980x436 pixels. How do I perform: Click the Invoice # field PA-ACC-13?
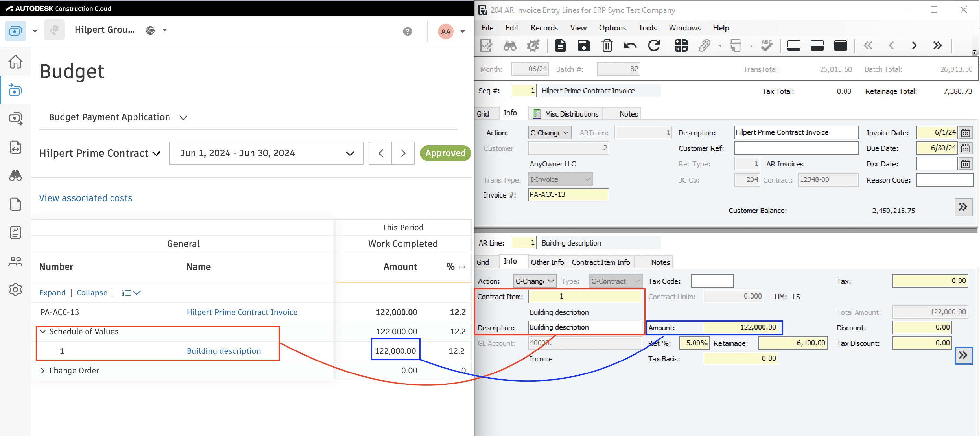point(568,195)
